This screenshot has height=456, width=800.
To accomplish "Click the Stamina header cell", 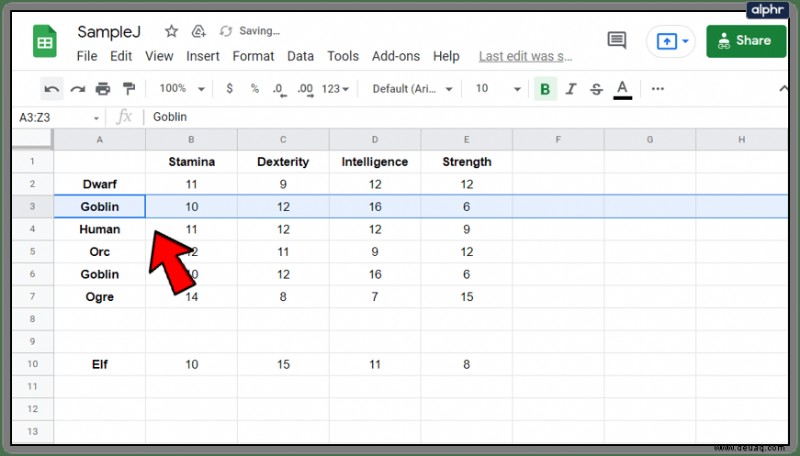I will pos(191,162).
